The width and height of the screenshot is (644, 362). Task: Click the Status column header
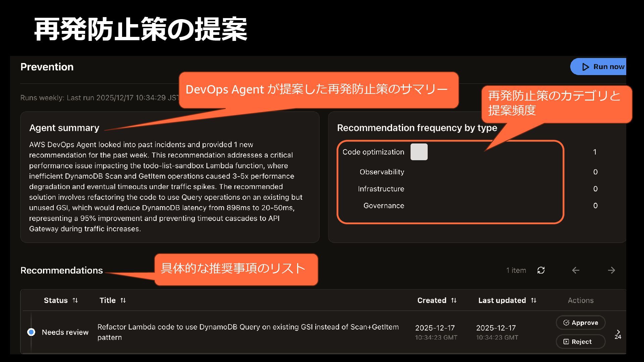pyautogui.click(x=56, y=300)
